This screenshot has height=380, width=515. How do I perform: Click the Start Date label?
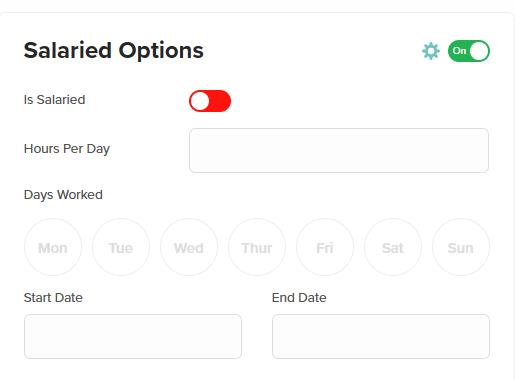(53, 298)
